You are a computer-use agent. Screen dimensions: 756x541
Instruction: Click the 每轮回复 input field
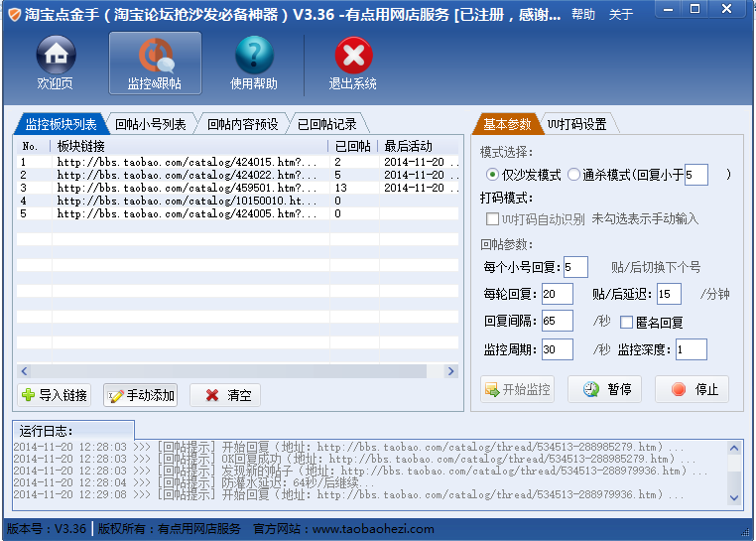(x=558, y=294)
